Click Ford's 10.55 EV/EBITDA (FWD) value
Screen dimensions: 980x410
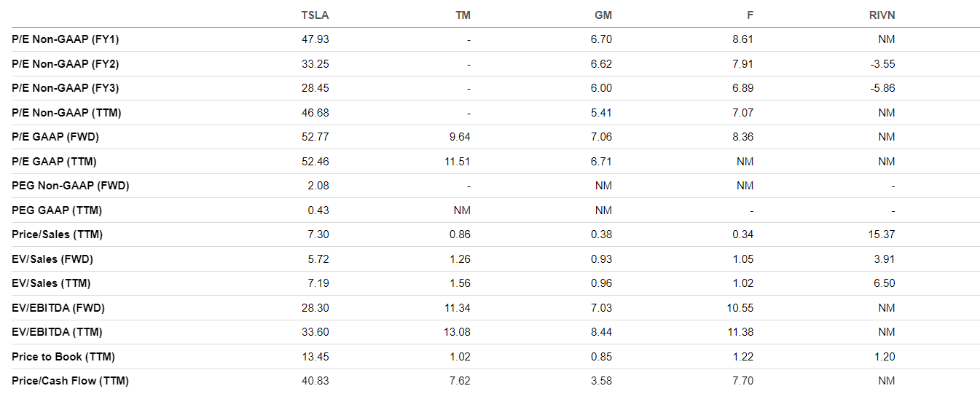[740, 308]
